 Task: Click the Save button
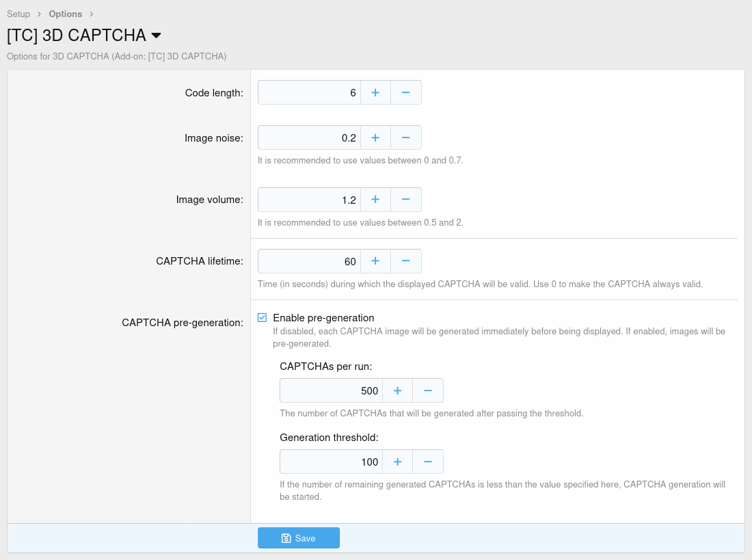pyautogui.click(x=298, y=538)
